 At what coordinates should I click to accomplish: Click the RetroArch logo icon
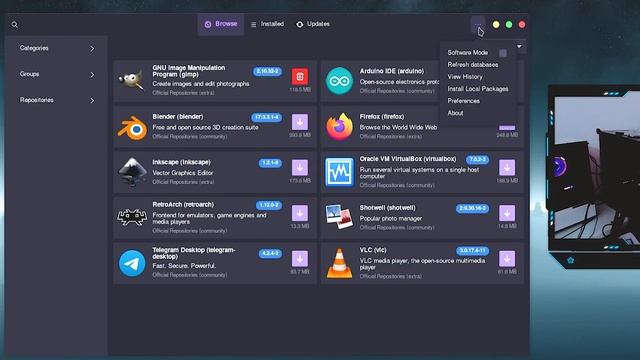tap(132, 217)
